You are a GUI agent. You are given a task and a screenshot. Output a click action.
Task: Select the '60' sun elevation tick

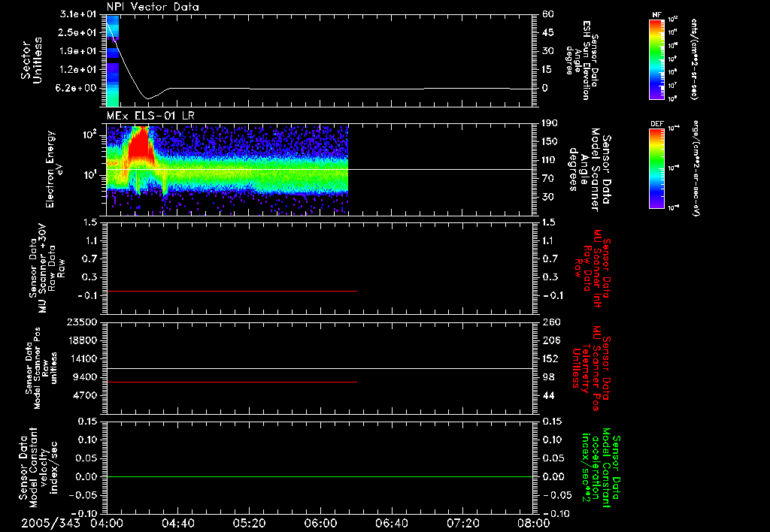[x=547, y=14]
